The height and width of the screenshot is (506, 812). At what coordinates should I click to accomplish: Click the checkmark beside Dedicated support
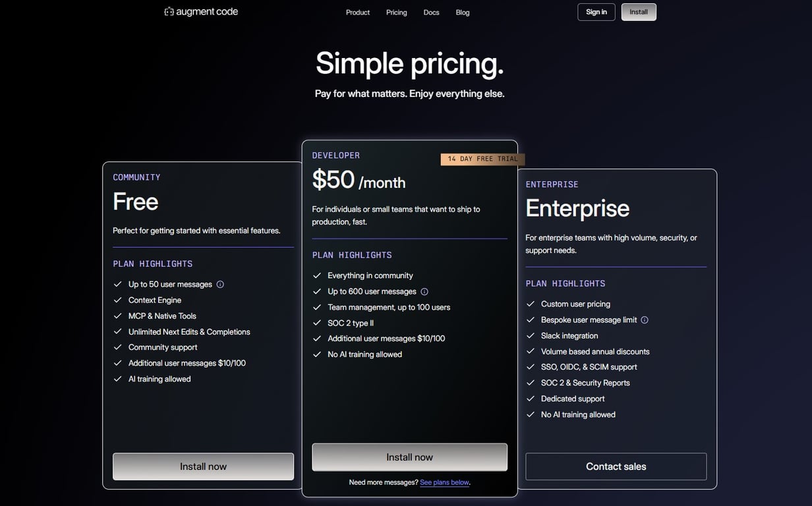(531, 399)
